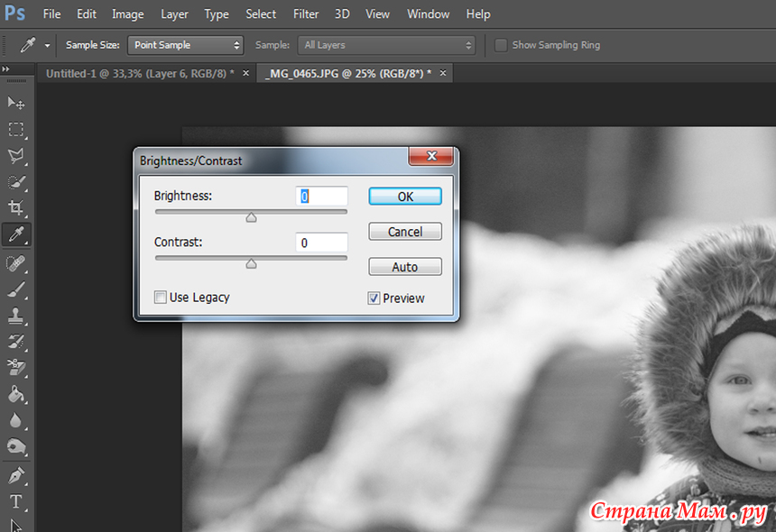Select the Pen tool
The image size is (776, 532).
pyautogui.click(x=16, y=475)
